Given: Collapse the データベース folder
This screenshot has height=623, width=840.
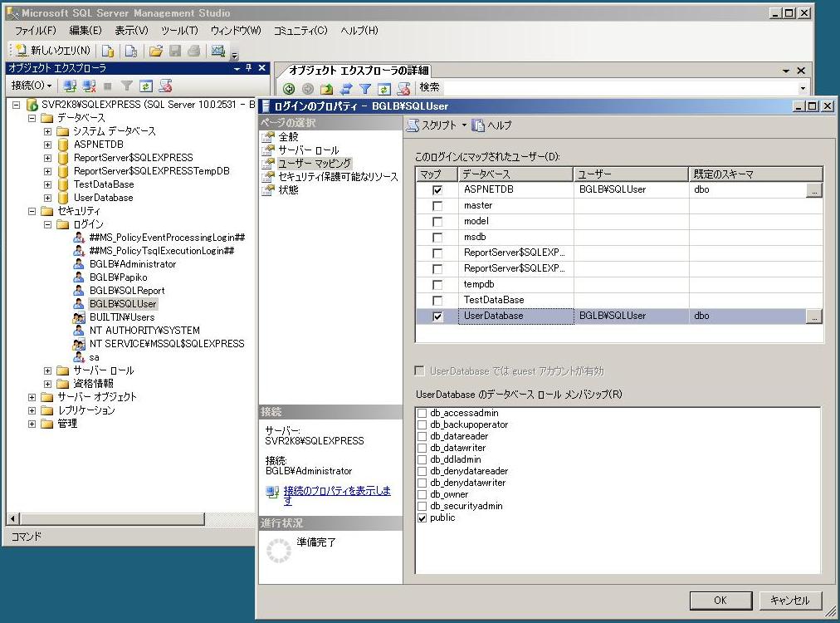Looking at the screenshot, I should tap(32, 118).
